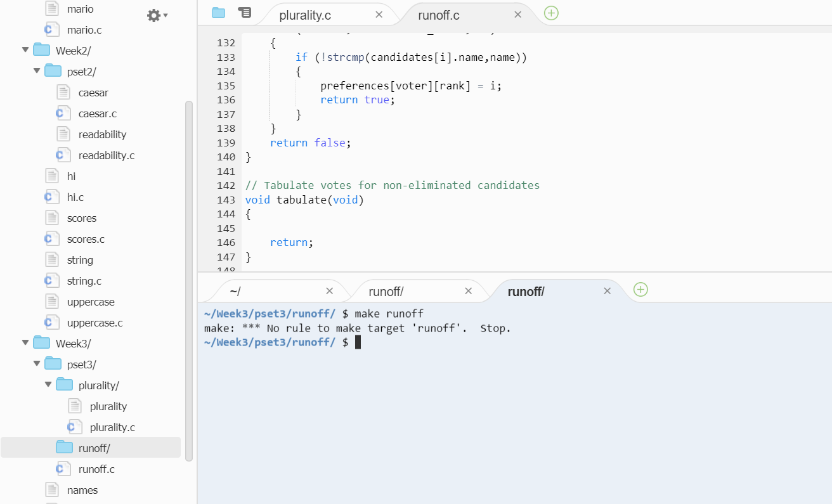The width and height of the screenshot is (832, 504).
Task: Place cursor on 'return false;' line
Action: (x=310, y=143)
